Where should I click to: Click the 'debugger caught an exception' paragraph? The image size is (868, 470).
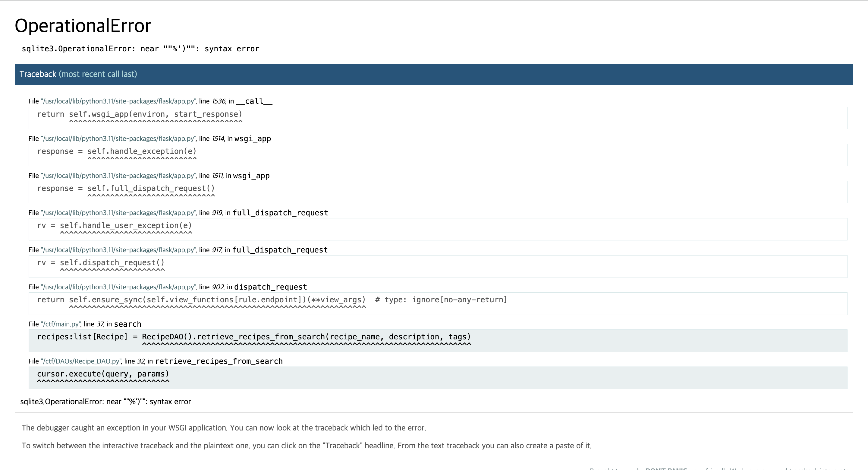[224, 428]
